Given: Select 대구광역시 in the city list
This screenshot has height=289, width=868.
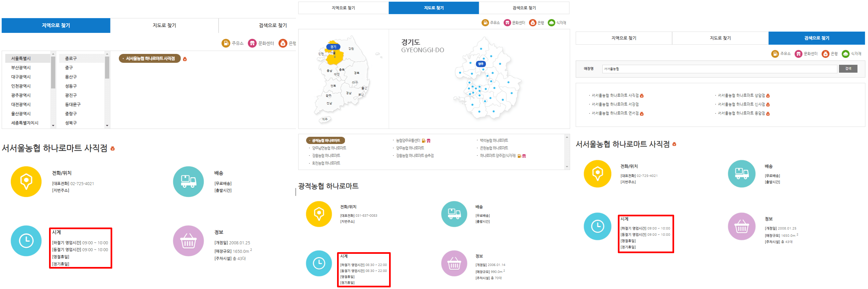Looking at the screenshot, I should tap(21, 77).
